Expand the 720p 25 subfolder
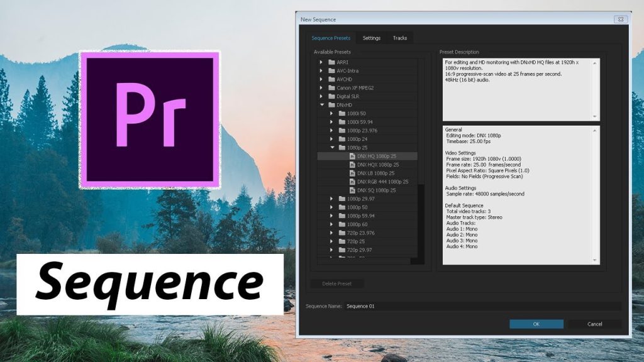This screenshot has height=362, width=644. [x=333, y=241]
